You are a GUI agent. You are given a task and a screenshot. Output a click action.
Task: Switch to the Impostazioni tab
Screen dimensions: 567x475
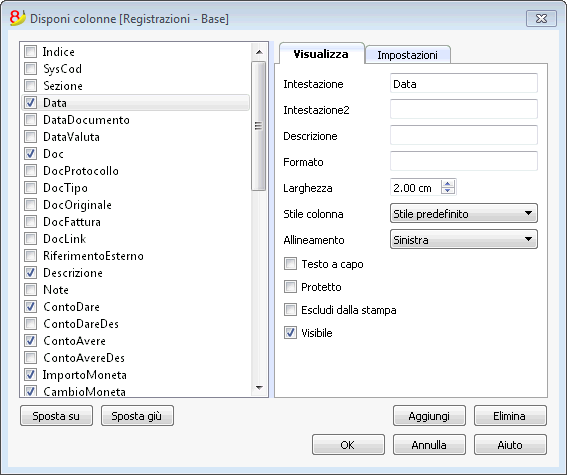point(408,55)
